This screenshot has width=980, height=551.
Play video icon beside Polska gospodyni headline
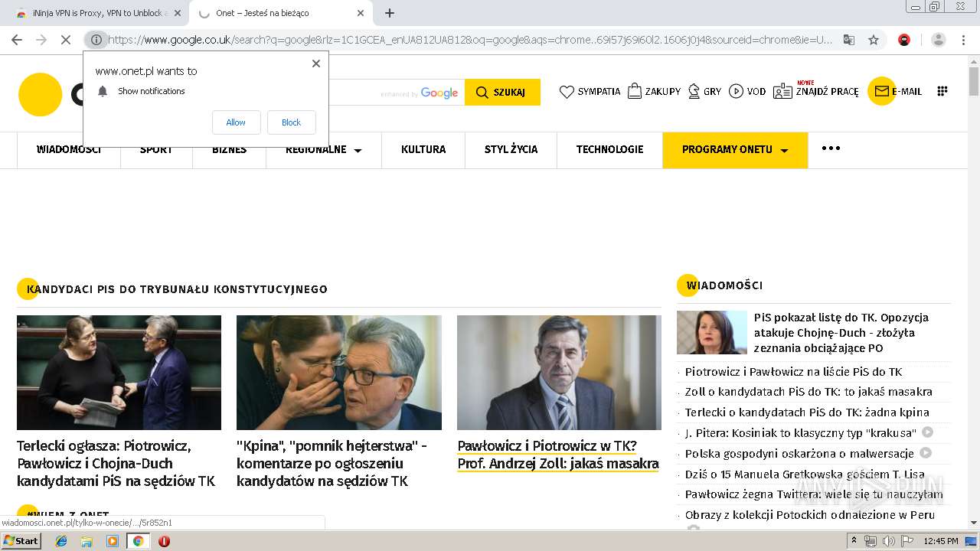coord(926,453)
